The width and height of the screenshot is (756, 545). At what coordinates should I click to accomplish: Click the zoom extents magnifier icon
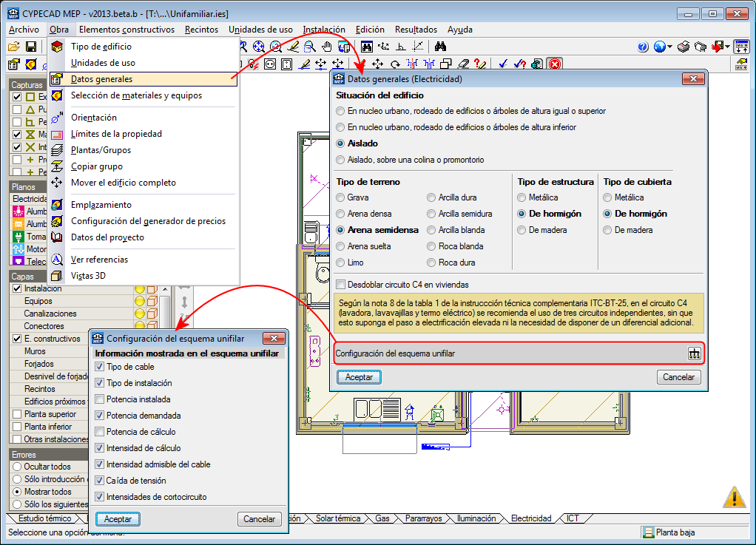point(259,47)
